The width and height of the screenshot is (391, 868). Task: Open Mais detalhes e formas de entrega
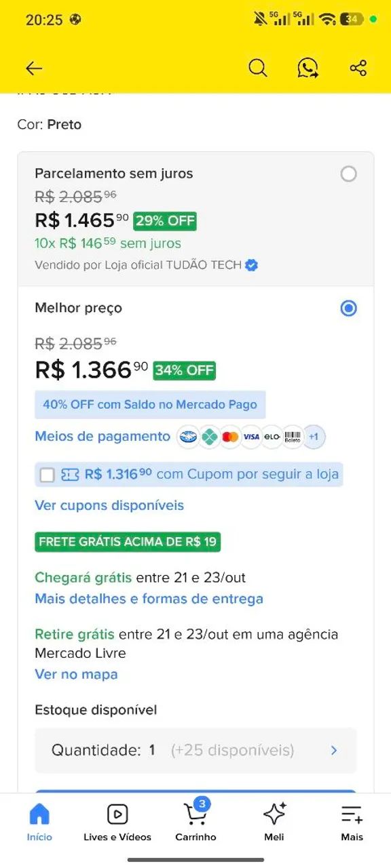tap(149, 599)
